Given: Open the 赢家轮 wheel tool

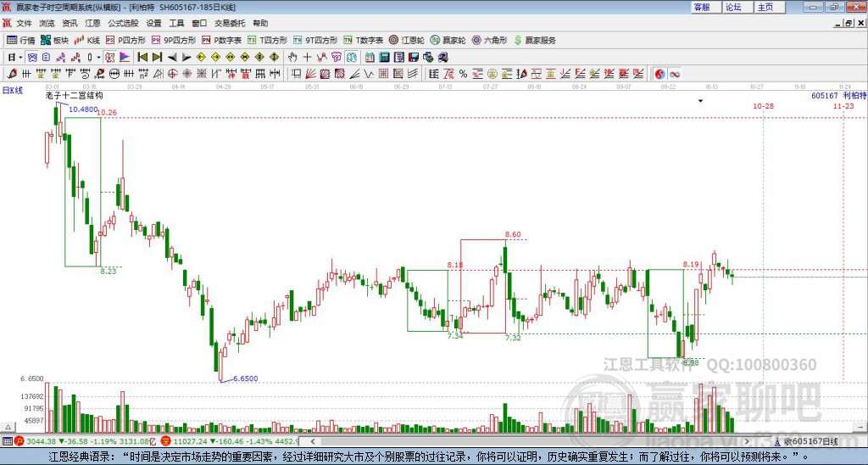Looking at the screenshot, I should (x=448, y=40).
